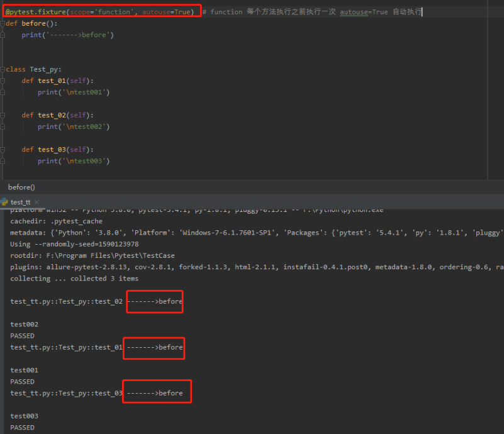Click fold end marker beside print('------->before')
This screenshot has width=504, height=434.
pyautogui.click(x=3, y=35)
